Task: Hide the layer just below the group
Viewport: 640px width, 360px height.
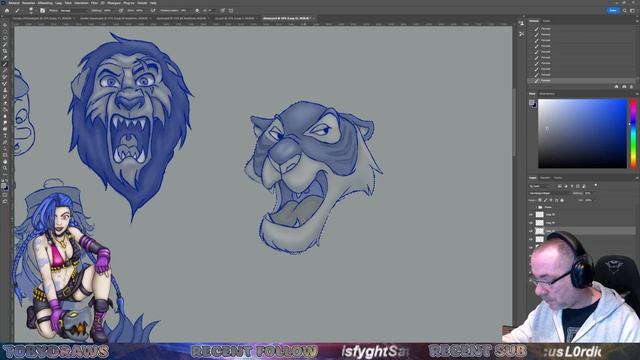Action: coord(531,215)
